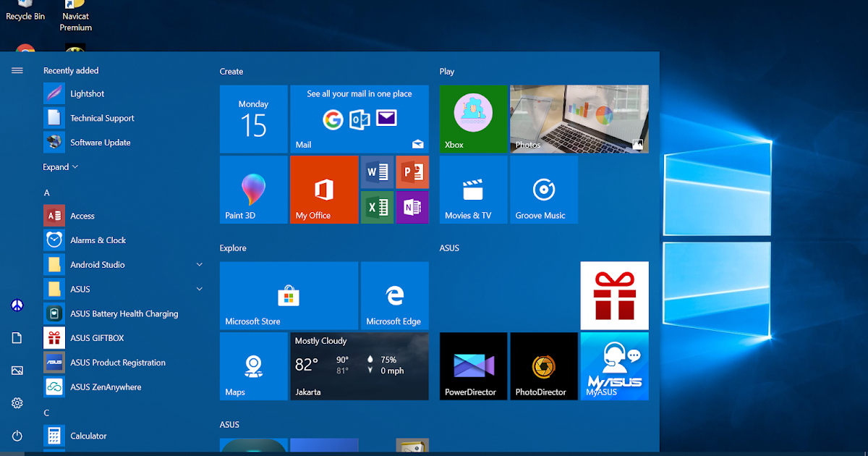Open ASUS Battery Health Charging

[x=123, y=314]
